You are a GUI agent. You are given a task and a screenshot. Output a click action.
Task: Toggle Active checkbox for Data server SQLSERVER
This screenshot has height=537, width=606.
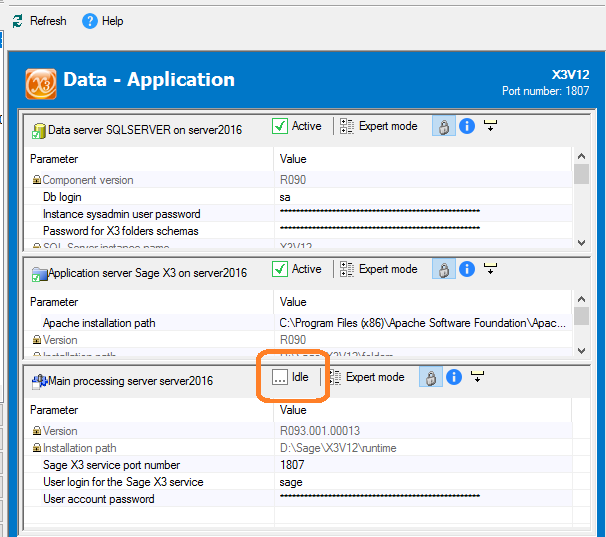[x=280, y=126]
